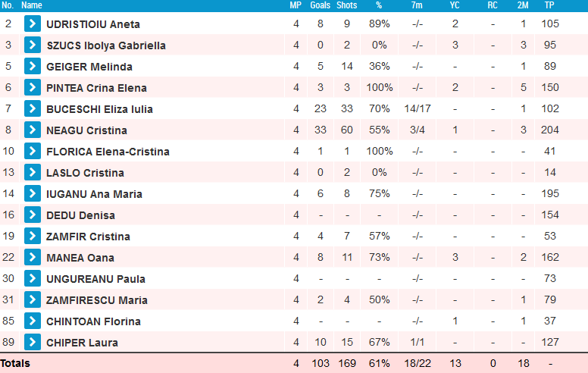
Task: Sort by the Shots column header
Action: (347, 5)
